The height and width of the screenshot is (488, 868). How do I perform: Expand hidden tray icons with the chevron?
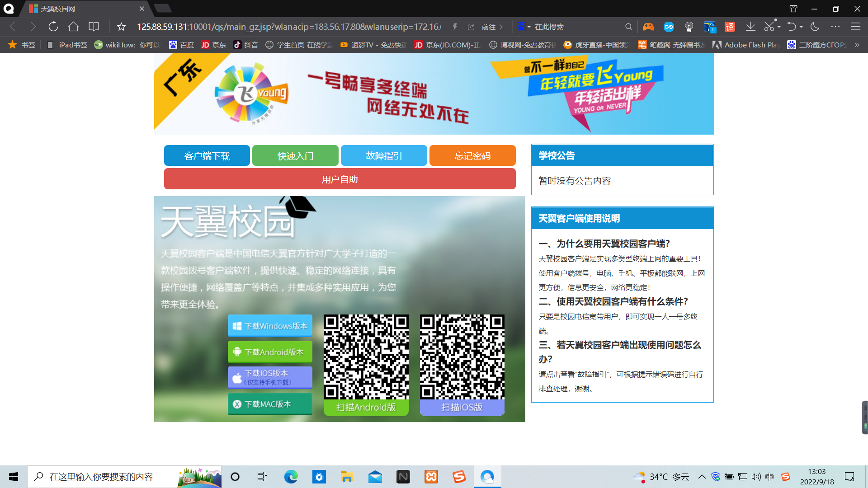pos(702,477)
